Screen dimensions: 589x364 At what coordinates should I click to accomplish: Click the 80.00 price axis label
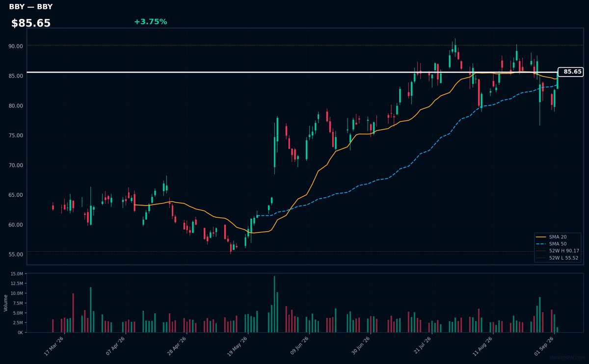click(15, 106)
